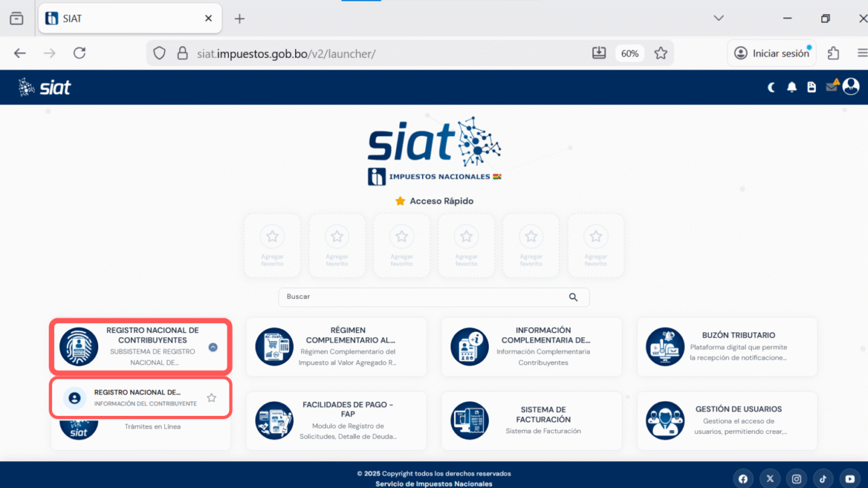
Task: Launch Facilidades de Pago - FAP module
Action: tap(336, 421)
